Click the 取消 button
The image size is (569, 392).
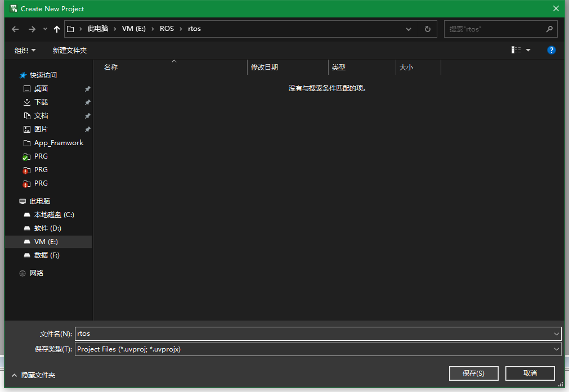coord(530,373)
